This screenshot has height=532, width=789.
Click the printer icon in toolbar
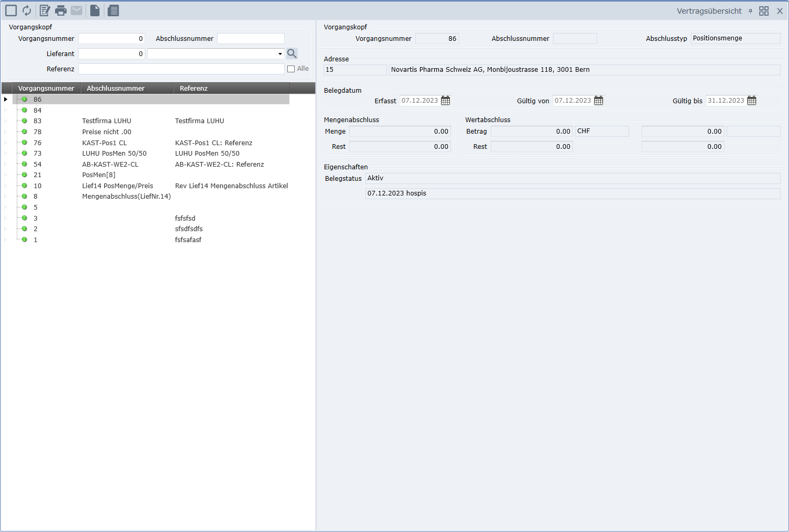61,10
